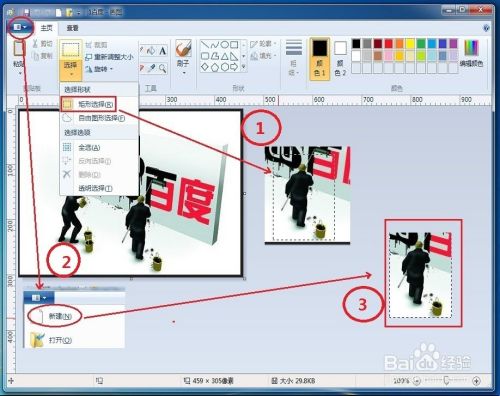Expand the shapes gallery more arrow

point(244,67)
